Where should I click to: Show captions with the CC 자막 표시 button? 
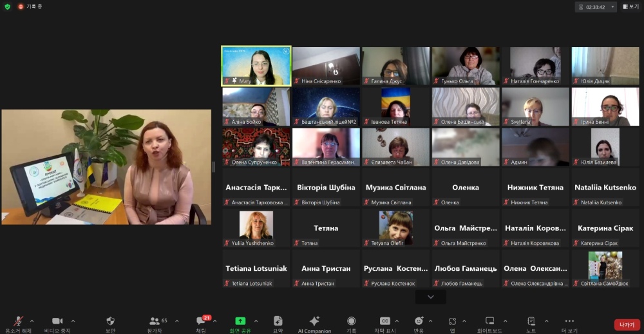(x=385, y=321)
